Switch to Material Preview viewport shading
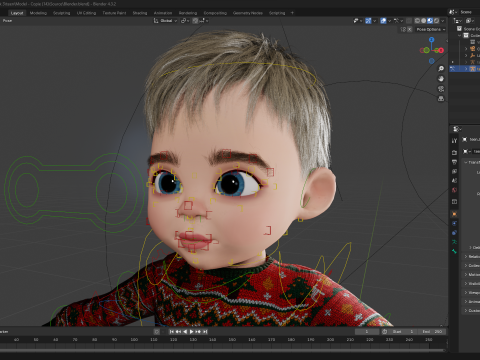480x360 pixels. (x=430, y=21)
